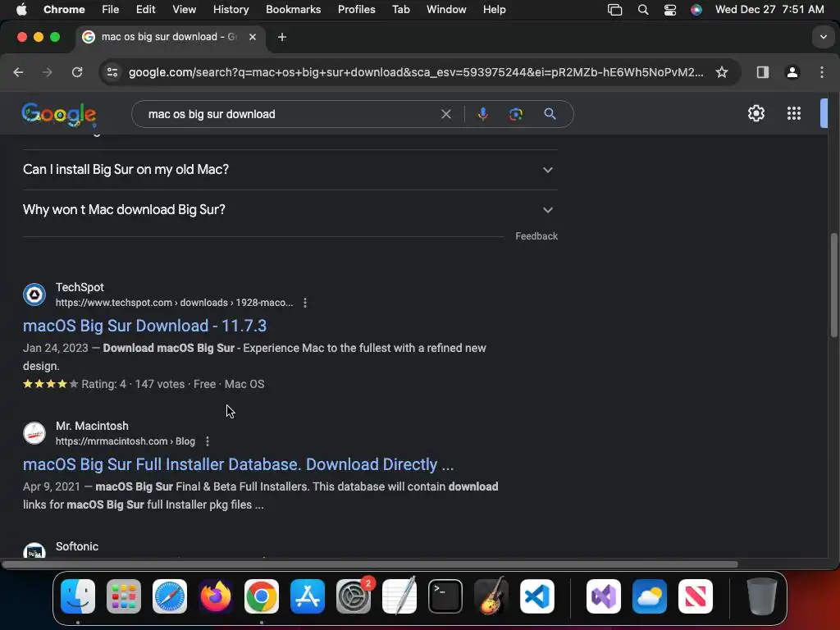Clear the Google search box
The height and width of the screenshot is (630, 840).
coord(445,114)
